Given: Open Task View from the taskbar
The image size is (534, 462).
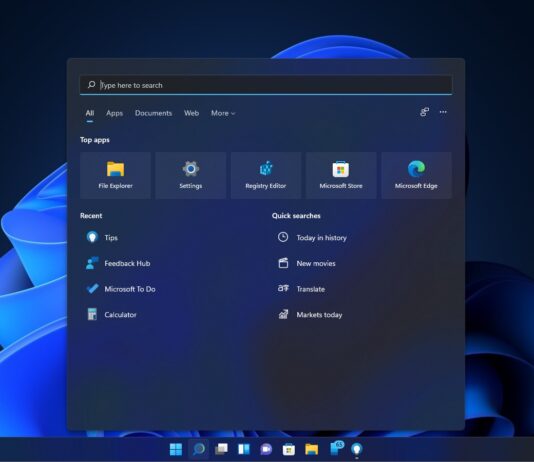Looking at the screenshot, I should (221, 449).
